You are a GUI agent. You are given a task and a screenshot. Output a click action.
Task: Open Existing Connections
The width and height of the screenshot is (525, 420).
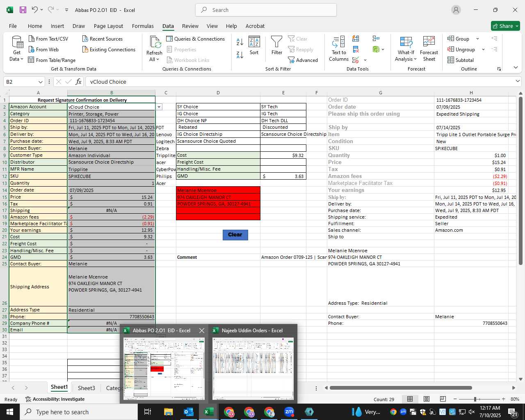109,49
